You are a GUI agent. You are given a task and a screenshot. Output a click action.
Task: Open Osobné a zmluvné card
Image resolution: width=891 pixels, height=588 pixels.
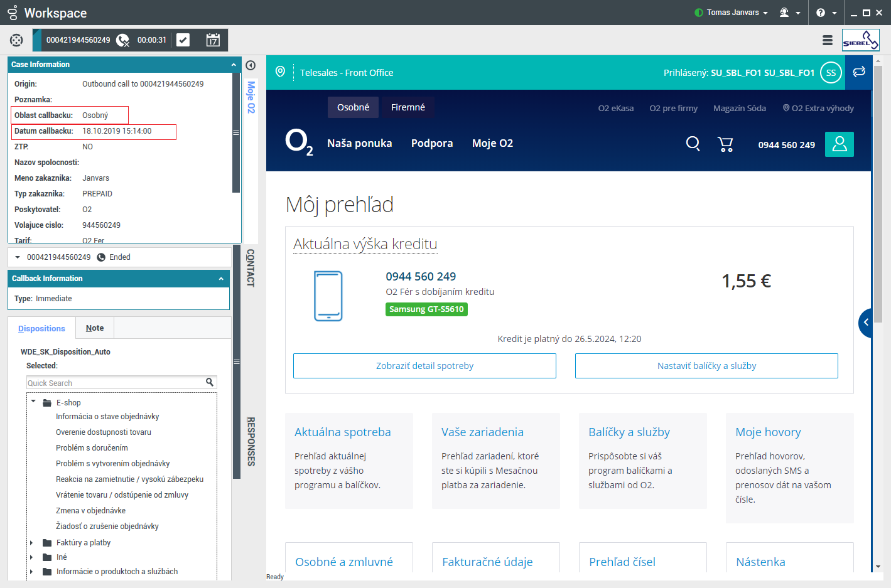(x=349, y=557)
